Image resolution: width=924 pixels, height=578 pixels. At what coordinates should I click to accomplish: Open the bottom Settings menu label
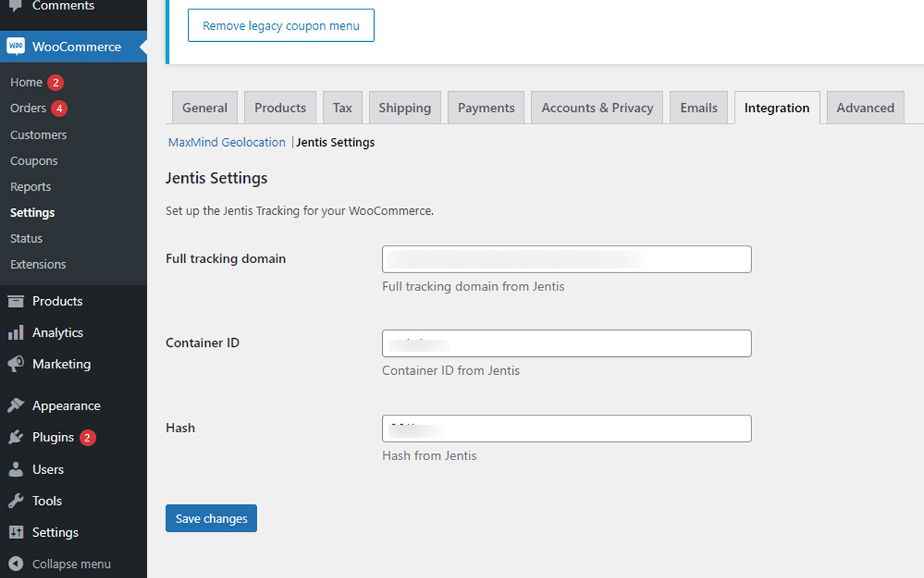coord(56,532)
